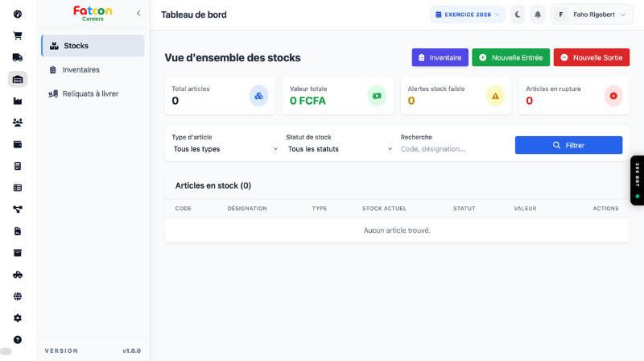Click the Nouvelle Sortie button
Viewport: 644px width, 361px height.
[592, 57]
